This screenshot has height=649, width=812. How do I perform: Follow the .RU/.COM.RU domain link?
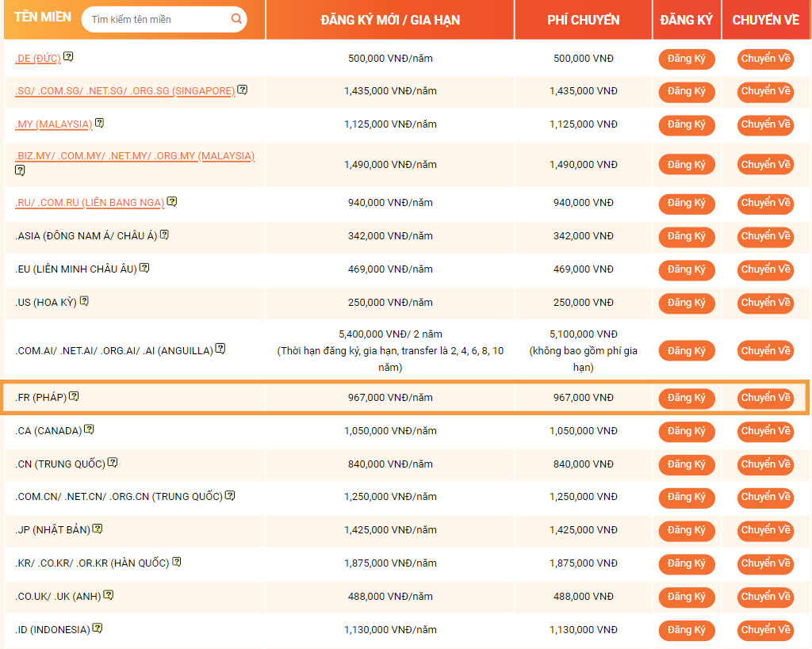pyautogui.click(x=90, y=203)
